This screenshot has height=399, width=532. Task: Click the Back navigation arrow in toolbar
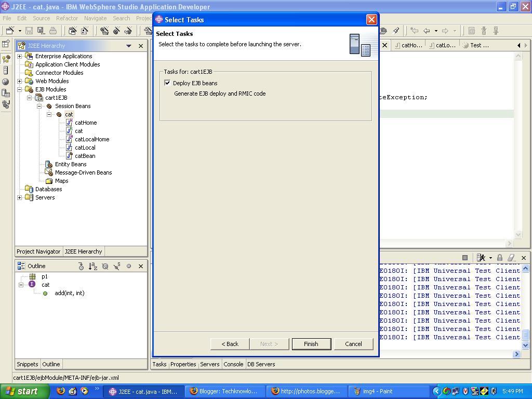(427, 31)
